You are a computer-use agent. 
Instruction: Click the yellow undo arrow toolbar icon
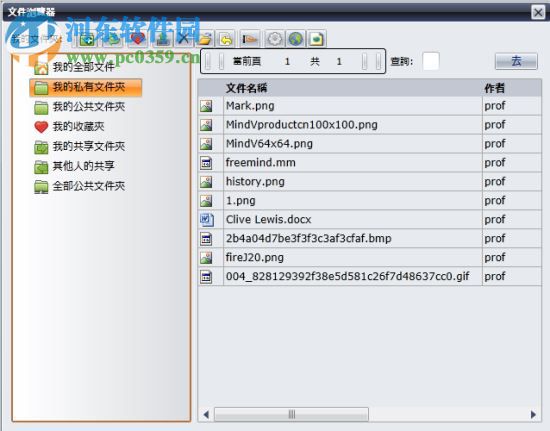(x=226, y=39)
